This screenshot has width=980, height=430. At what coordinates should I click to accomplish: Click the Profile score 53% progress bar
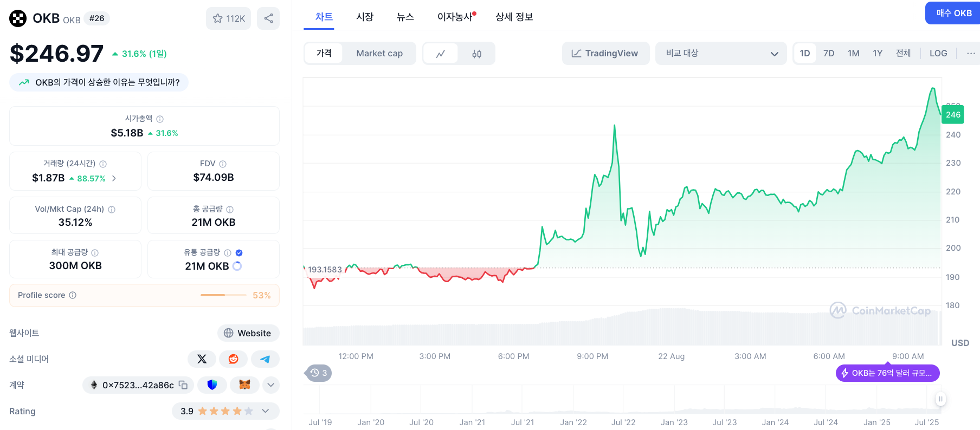tap(223, 295)
